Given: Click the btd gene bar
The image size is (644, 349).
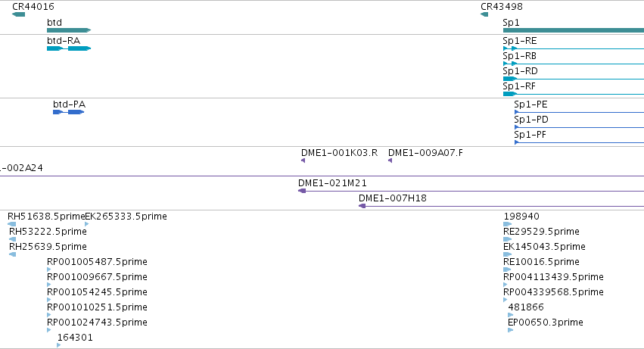Looking at the screenshot, I should point(69,30).
